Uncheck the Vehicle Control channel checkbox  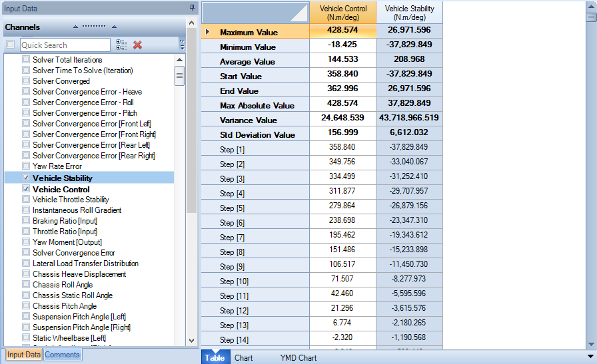[26, 189]
